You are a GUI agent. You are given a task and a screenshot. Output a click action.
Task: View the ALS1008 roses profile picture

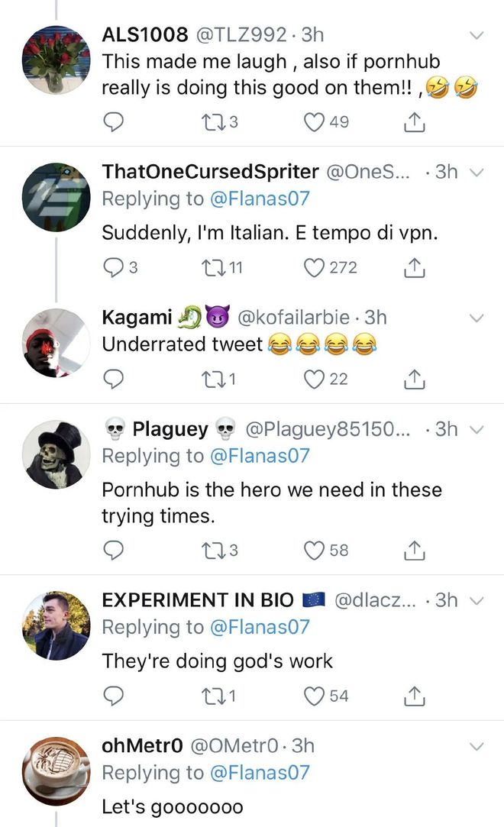click(56, 60)
